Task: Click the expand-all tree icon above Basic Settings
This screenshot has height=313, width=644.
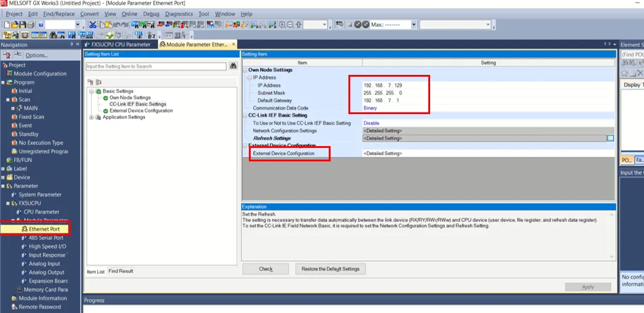Action: [91, 82]
